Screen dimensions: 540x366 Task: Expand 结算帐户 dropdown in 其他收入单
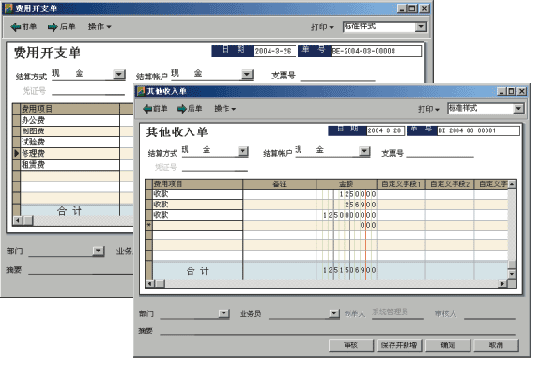[364, 151]
